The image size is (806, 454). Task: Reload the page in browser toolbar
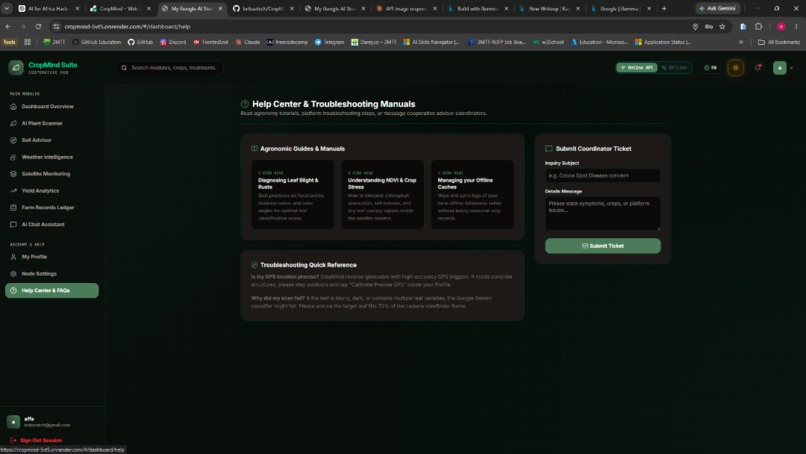pyautogui.click(x=38, y=26)
